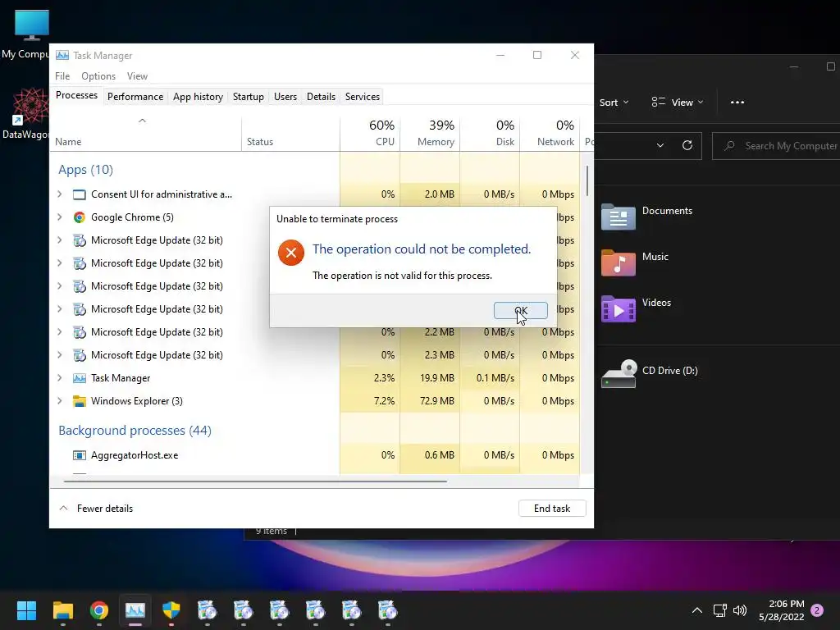Screen dimensions: 840x630
Task: Expand the last Microsoft Edge Update row
Action: 60,354
